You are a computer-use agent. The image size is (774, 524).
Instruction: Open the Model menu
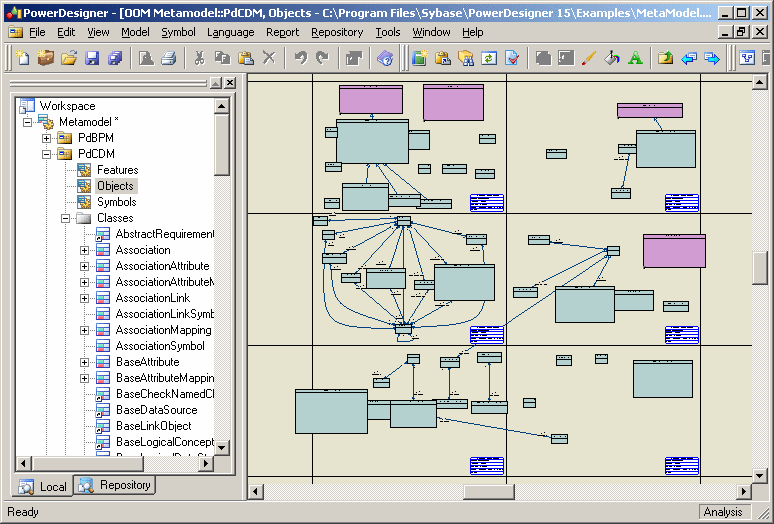135,32
